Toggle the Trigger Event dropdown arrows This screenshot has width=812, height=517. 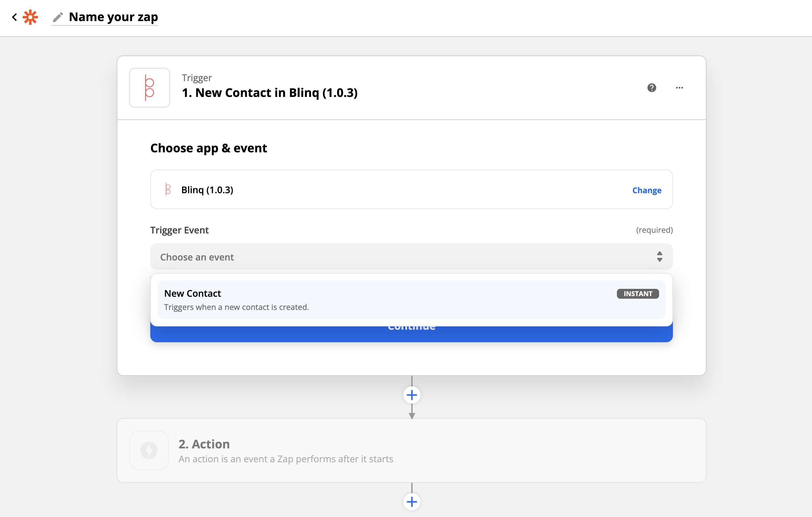[659, 257]
